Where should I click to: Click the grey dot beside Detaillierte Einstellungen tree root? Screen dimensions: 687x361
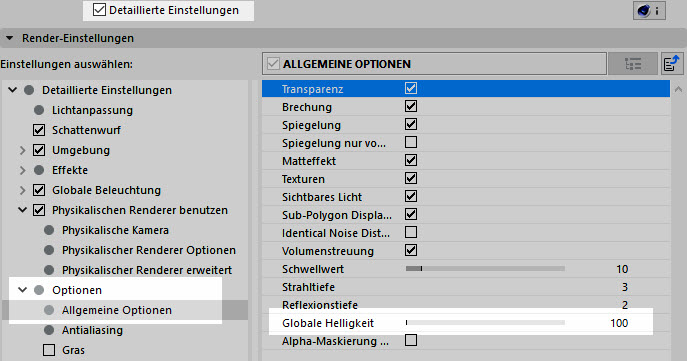point(29,90)
